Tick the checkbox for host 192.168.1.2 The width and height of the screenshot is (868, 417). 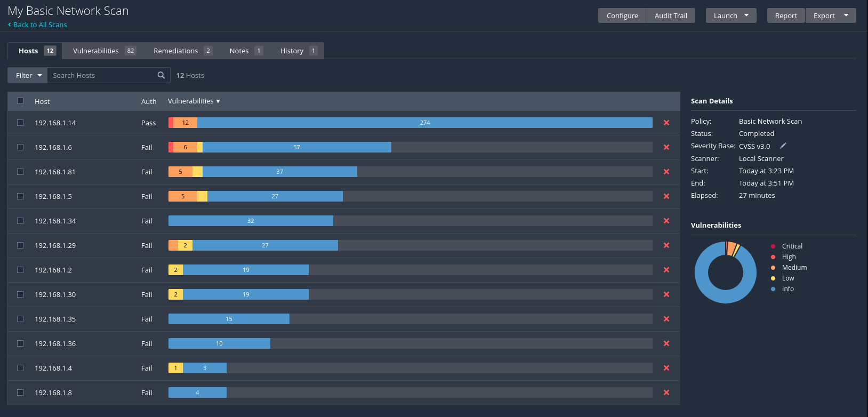(20, 270)
